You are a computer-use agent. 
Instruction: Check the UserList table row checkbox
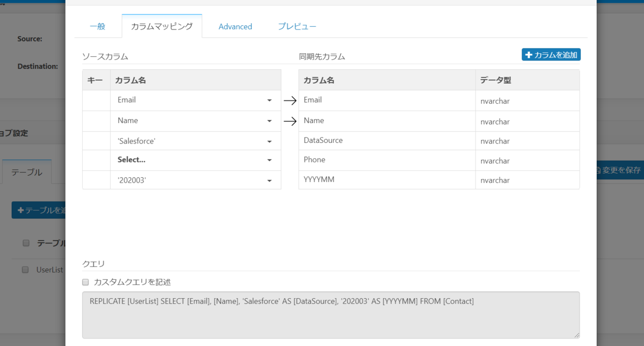point(25,270)
